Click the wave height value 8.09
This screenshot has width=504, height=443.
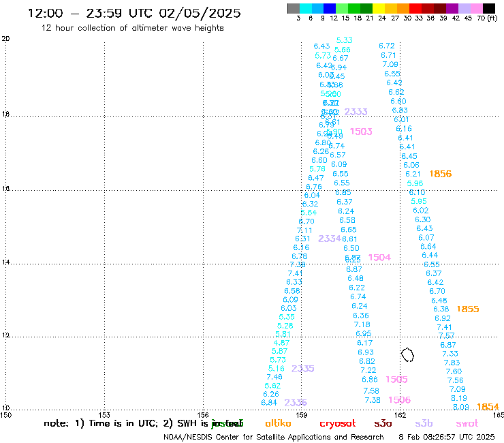[x=461, y=407]
